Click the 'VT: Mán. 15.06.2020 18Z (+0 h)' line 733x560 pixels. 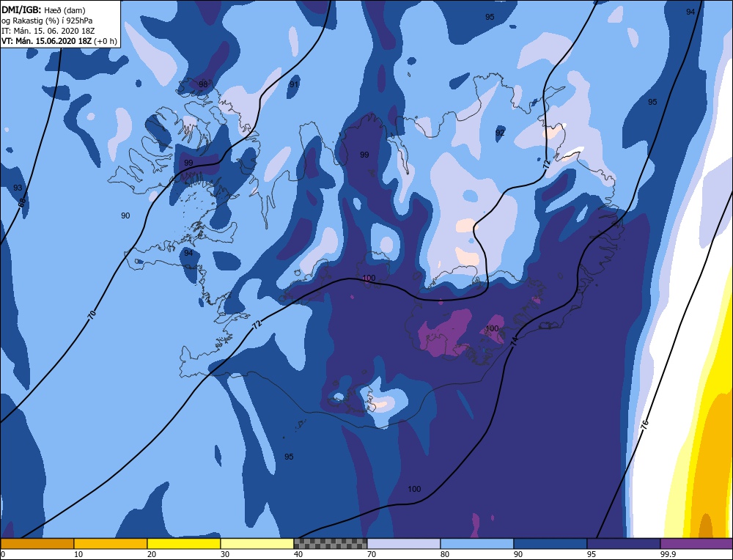59,41
